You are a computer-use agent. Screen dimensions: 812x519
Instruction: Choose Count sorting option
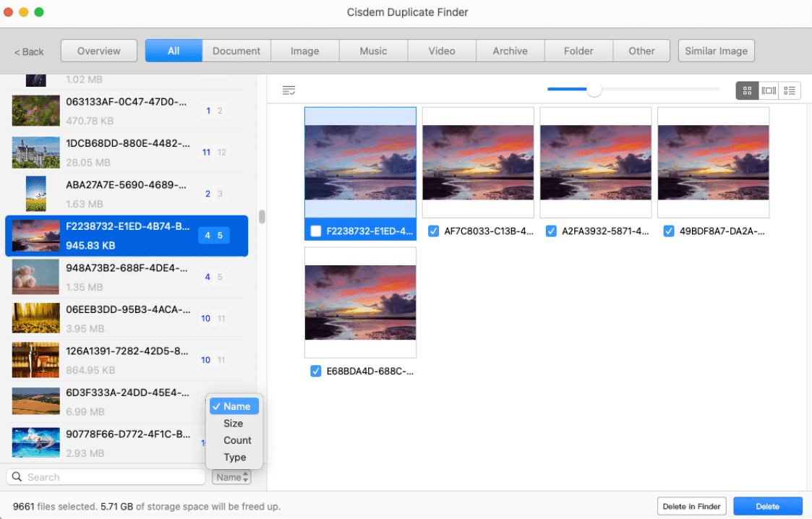236,440
